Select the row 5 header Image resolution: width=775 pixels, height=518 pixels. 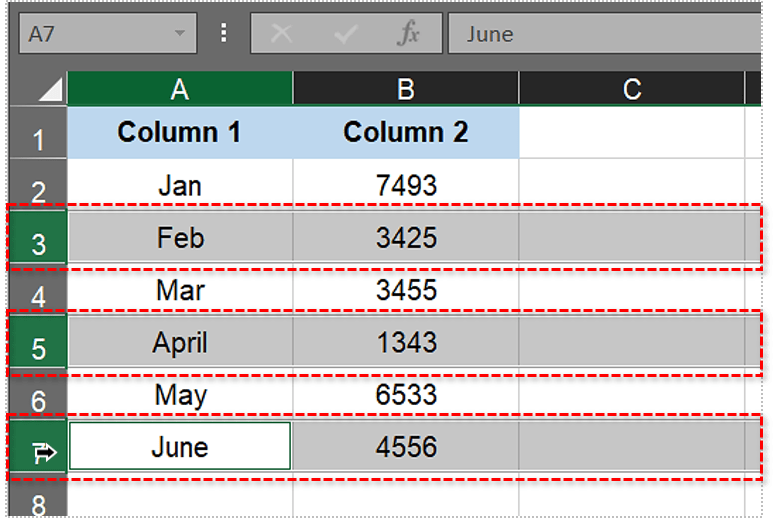(40, 347)
